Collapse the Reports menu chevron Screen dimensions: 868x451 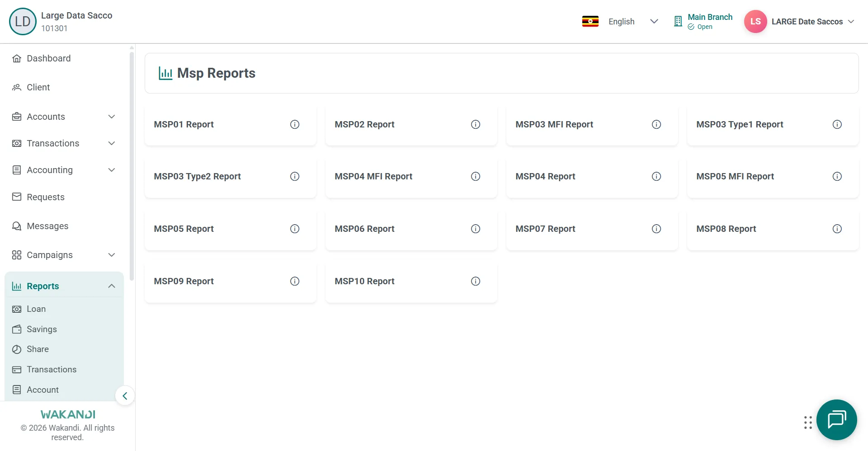click(x=112, y=286)
